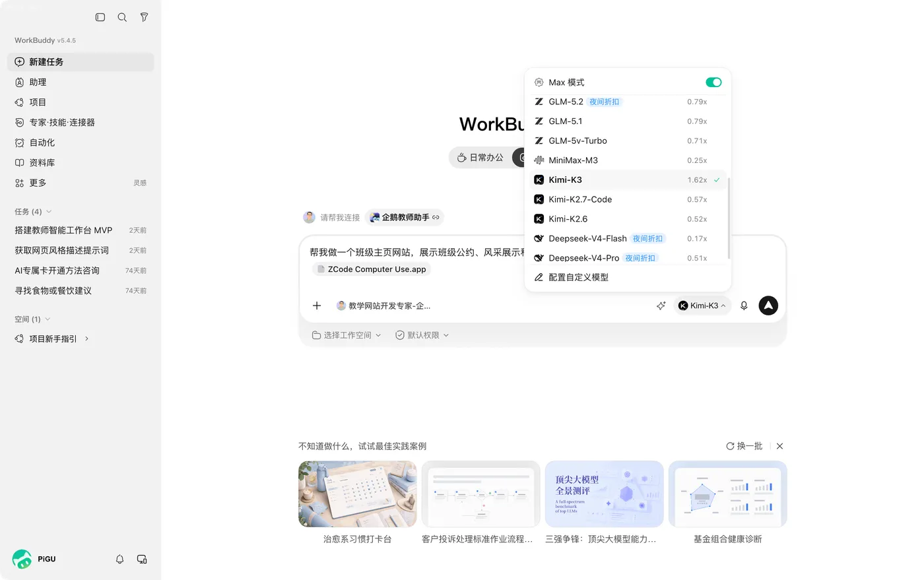
Task: Open the 项目 sidebar item
Action: [81, 102]
